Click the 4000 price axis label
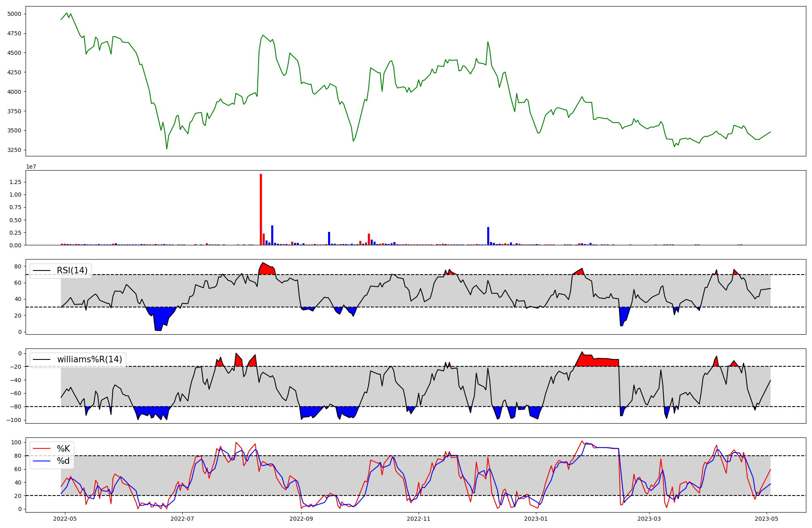This screenshot has width=812, height=528. tap(15, 92)
